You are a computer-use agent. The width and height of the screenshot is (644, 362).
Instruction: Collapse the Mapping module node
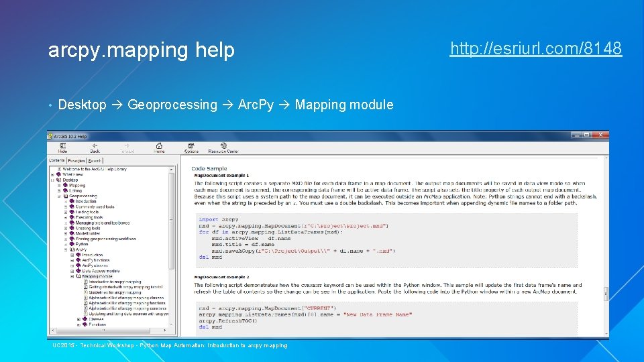(72, 276)
